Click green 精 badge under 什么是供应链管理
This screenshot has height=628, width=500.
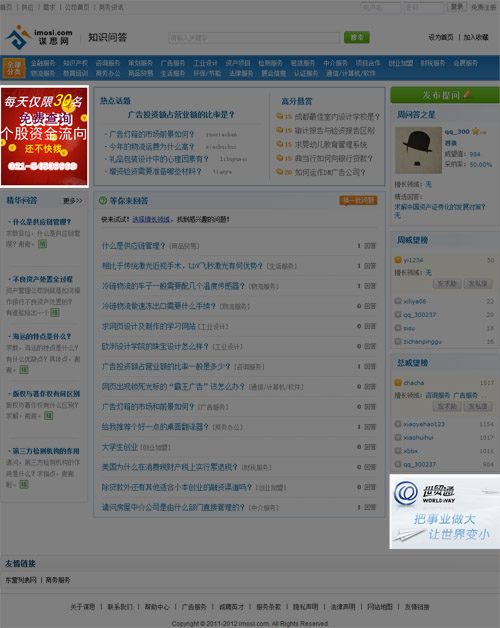[x=42, y=244]
